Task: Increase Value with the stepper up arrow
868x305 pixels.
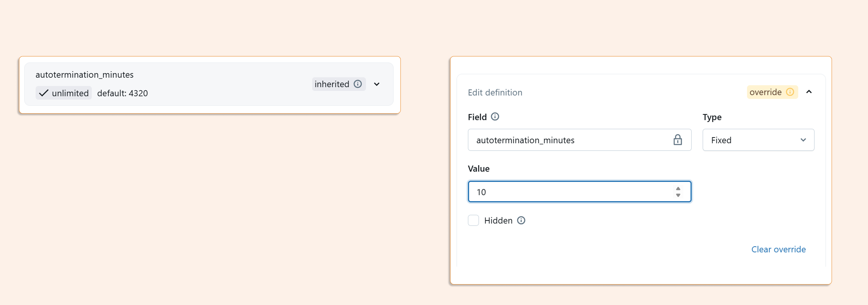Action: pyautogui.click(x=678, y=189)
